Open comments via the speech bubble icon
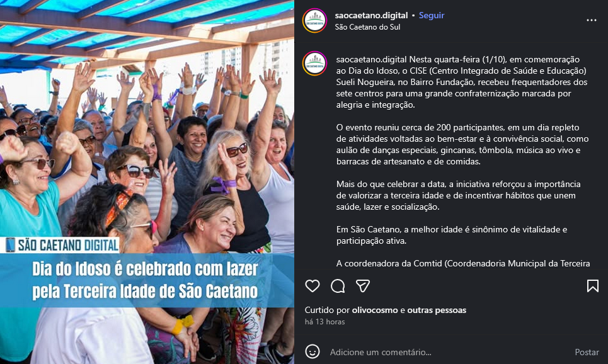 [338, 286]
